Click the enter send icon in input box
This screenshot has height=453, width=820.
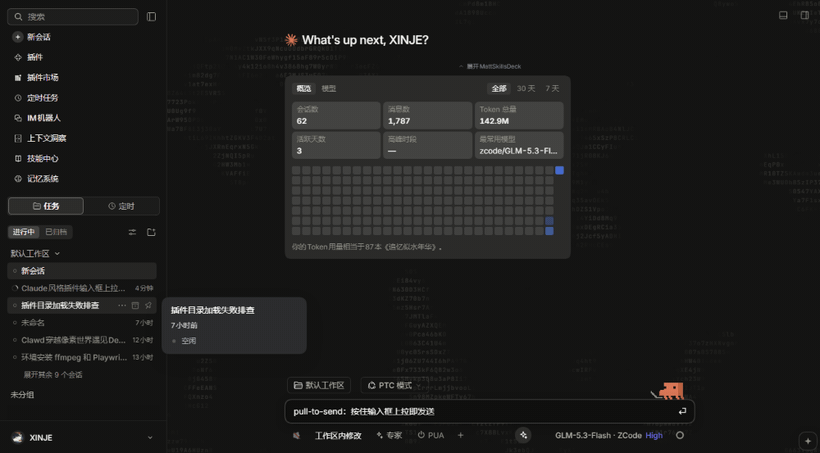[x=682, y=412]
